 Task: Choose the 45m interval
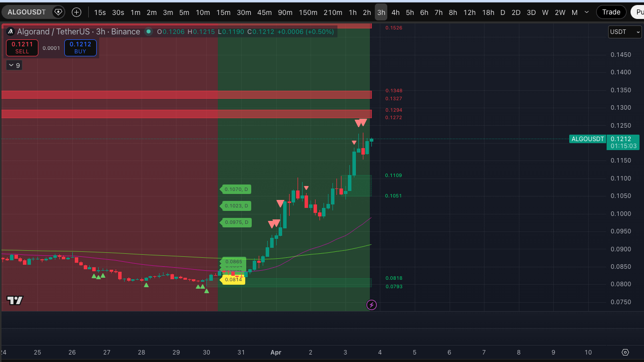[x=265, y=12]
